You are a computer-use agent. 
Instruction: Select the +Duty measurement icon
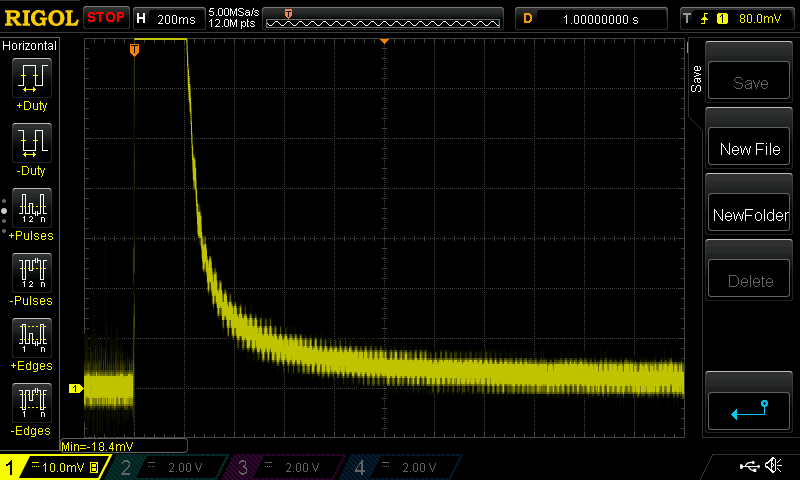32,78
